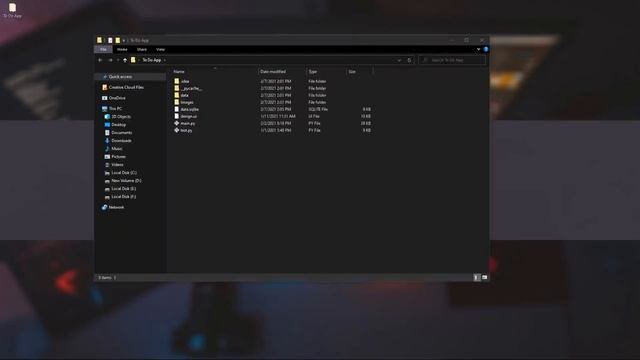Click New folder icon in title bar toolbar

[x=118, y=40]
